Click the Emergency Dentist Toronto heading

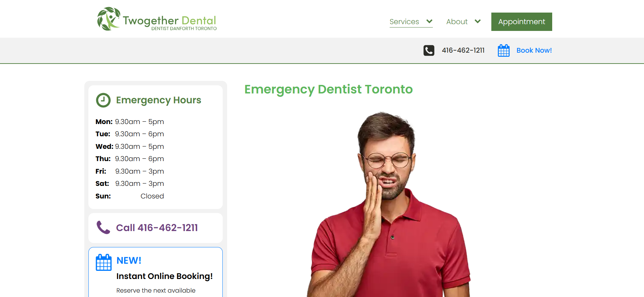(x=328, y=89)
